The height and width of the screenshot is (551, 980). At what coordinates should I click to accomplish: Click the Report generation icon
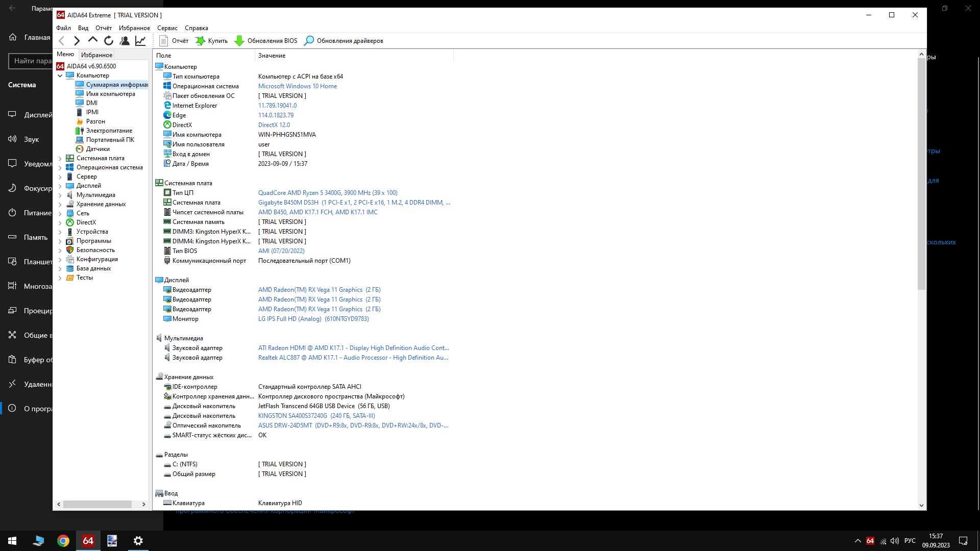[163, 41]
